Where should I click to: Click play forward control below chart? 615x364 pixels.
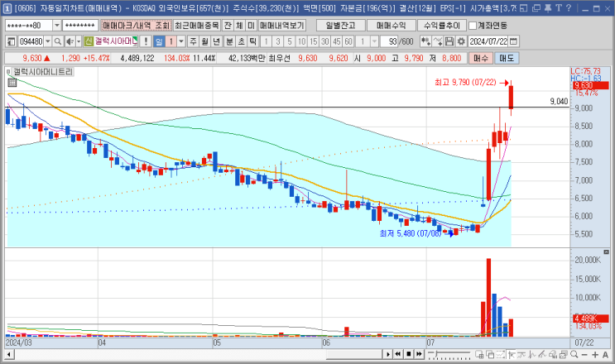pos(388,354)
